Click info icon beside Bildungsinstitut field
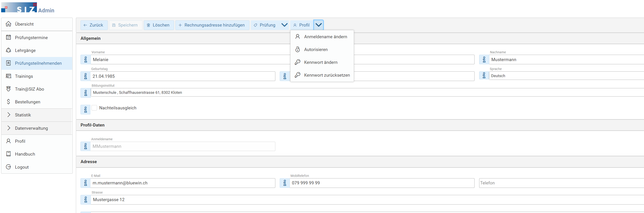The width and height of the screenshot is (644, 213). tap(86, 93)
